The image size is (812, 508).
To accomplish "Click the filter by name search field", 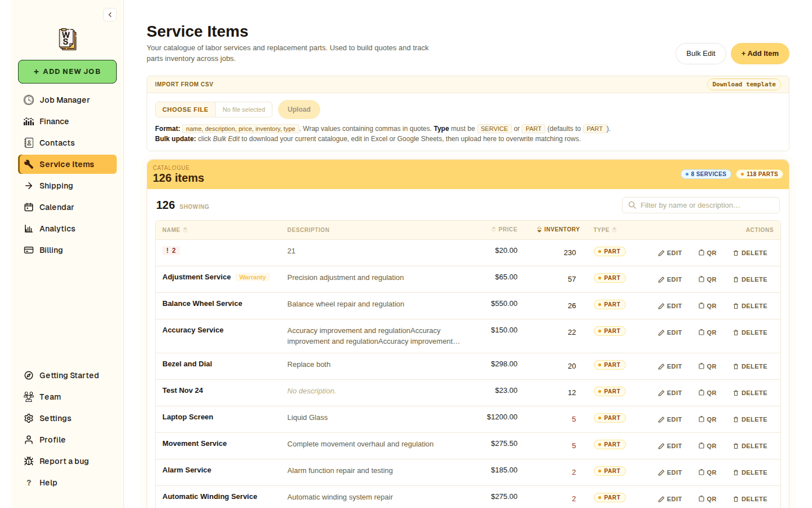I will pos(701,205).
